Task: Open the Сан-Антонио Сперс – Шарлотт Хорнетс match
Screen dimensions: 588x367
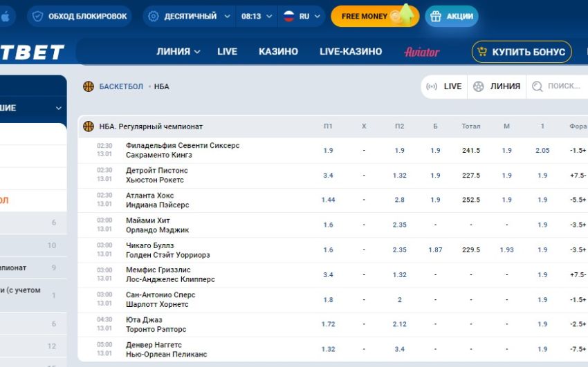Action: tap(160, 299)
